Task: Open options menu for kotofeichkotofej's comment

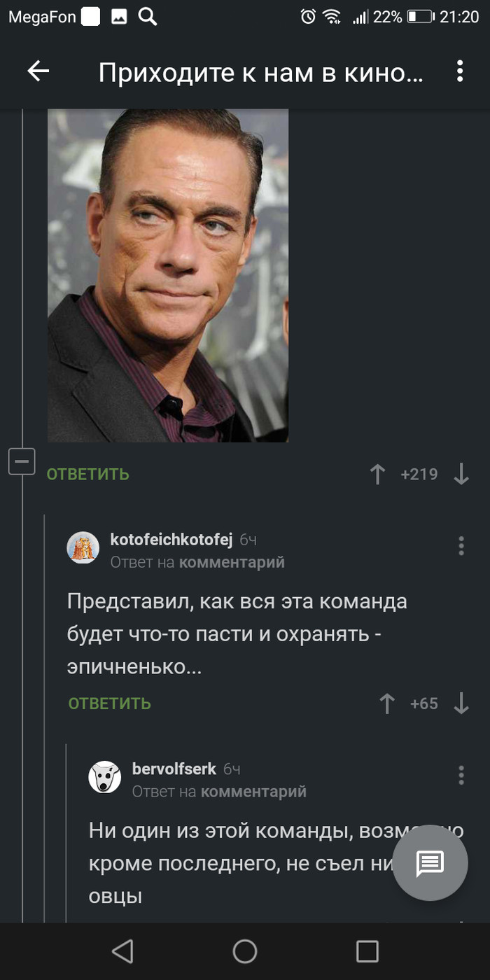Action: click(461, 546)
